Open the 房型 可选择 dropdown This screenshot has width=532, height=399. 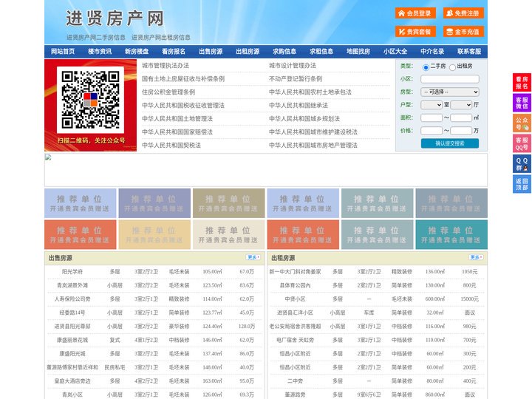(450, 92)
